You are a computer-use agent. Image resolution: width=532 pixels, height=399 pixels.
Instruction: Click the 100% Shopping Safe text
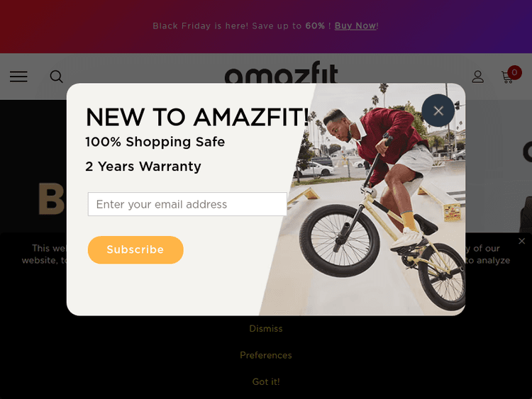click(155, 142)
